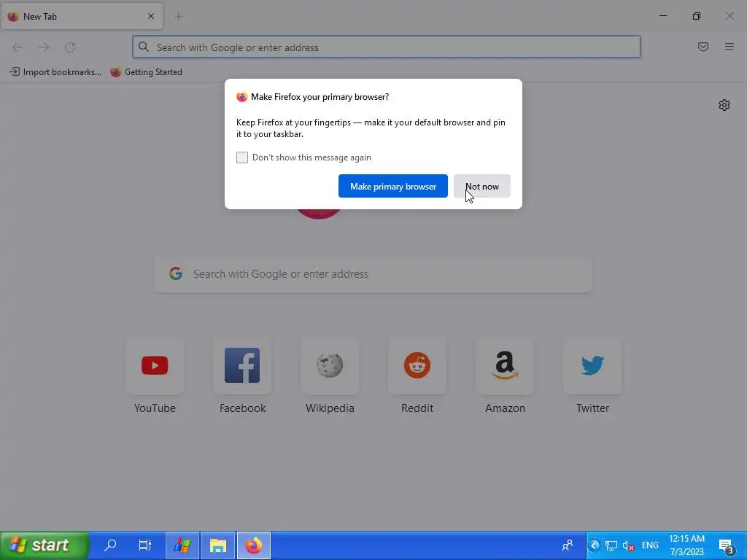Open the Windows start button

click(x=44, y=545)
